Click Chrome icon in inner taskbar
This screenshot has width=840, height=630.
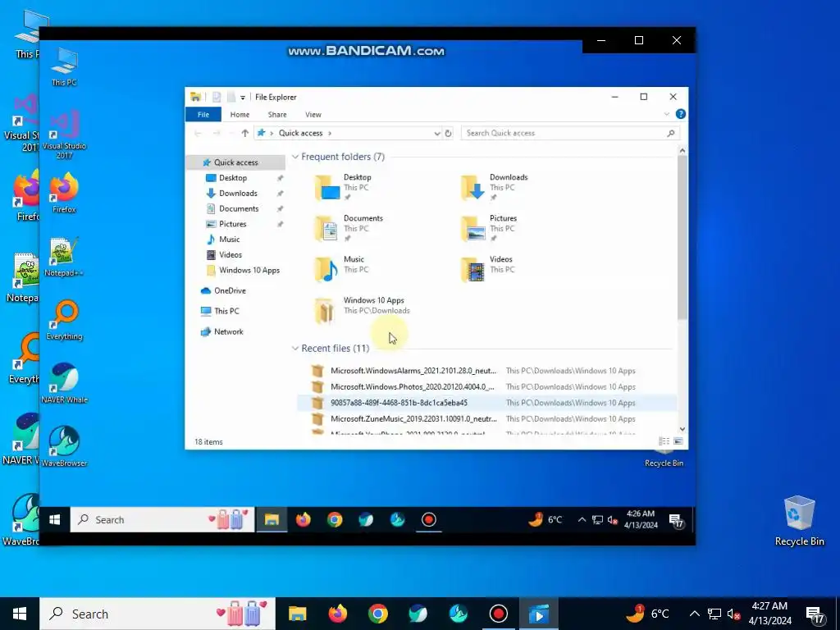pos(335,519)
